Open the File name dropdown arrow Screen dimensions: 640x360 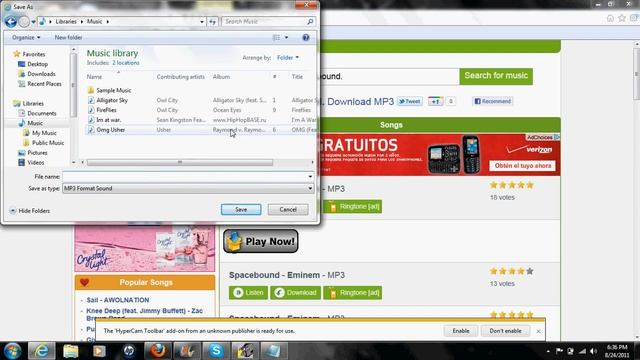coord(310,177)
